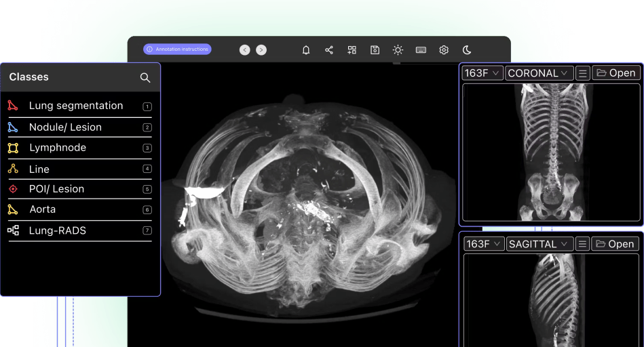Image resolution: width=644 pixels, height=347 pixels.
Task: Choose the Nodule/ Lesion class label
Action: 65,127
